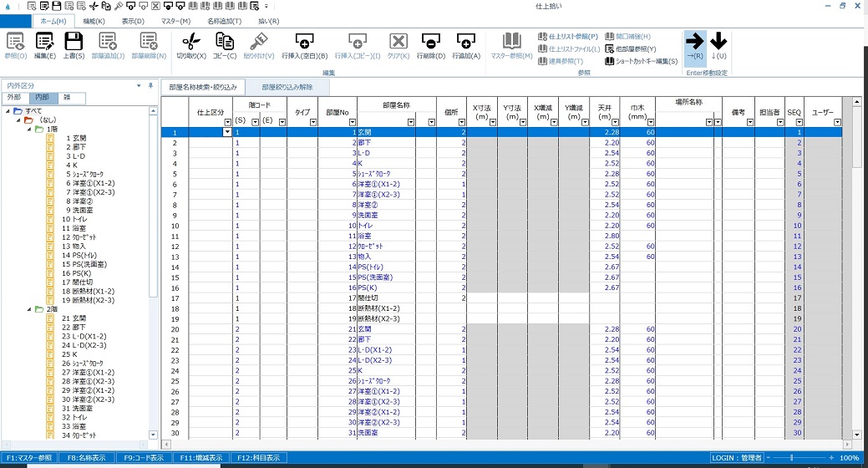
Task: Click 部屋名称検索・絞り込み button
Action: pyautogui.click(x=203, y=87)
